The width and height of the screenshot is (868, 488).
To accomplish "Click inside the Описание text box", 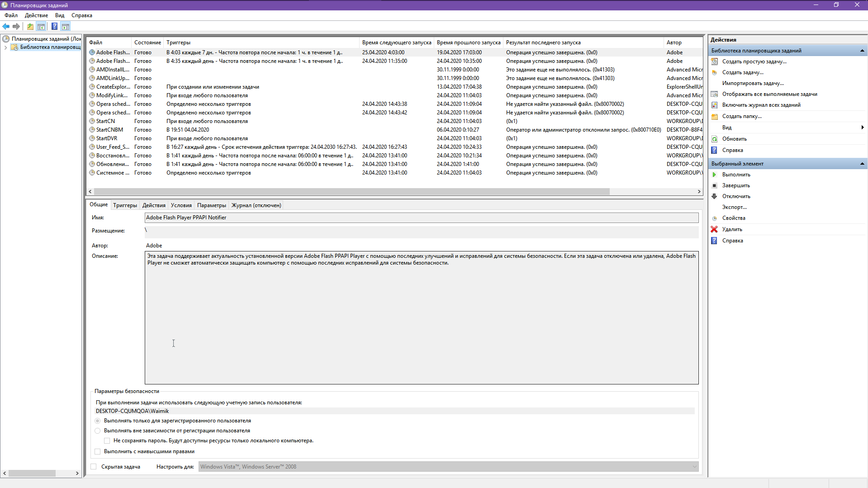I will point(422,318).
